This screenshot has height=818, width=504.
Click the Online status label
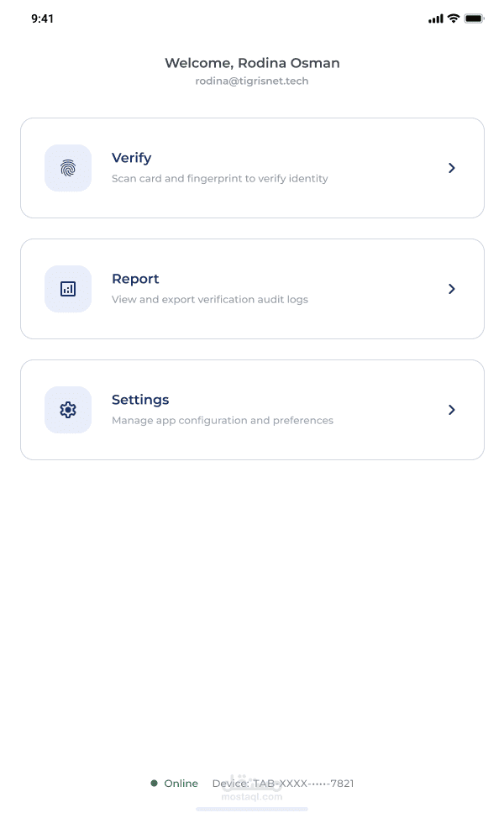click(x=181, y=784)
